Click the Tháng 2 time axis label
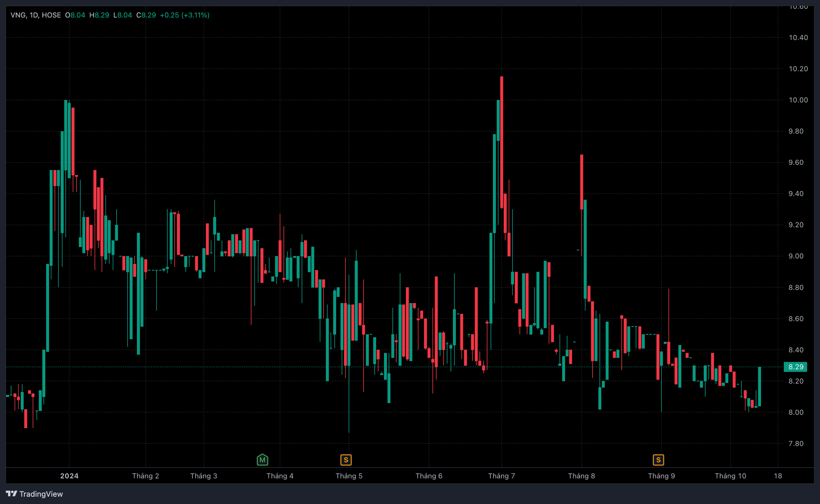 click(x=145, y=476)
